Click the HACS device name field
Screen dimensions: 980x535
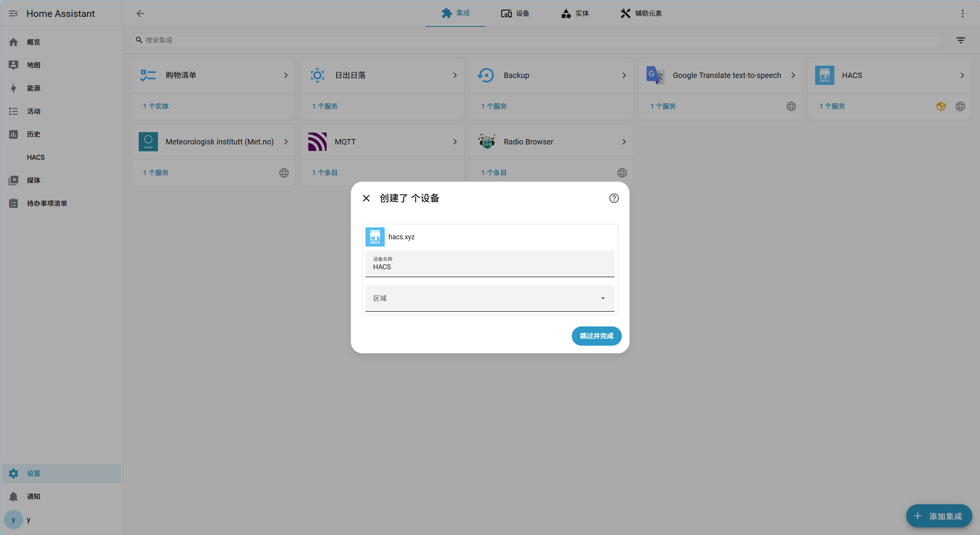pyautogui.click(x=489, y=267)
